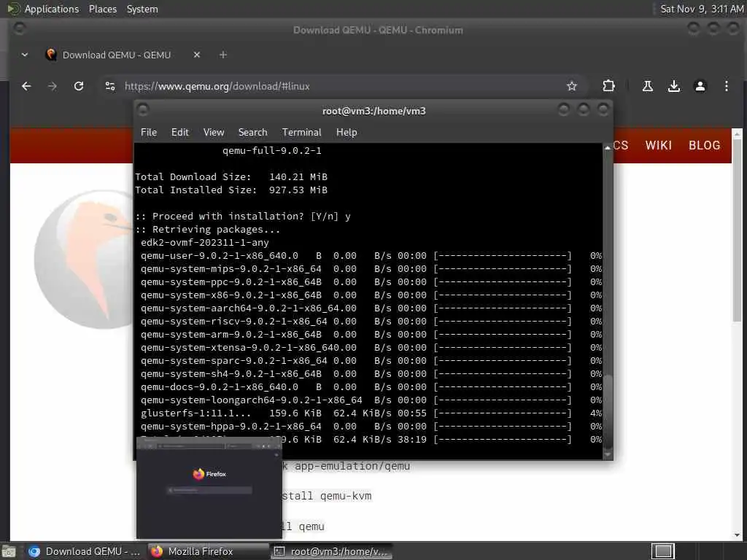
Task: Reload the QEMU download page
Action: pyautogui.click(x=79, y=86)
